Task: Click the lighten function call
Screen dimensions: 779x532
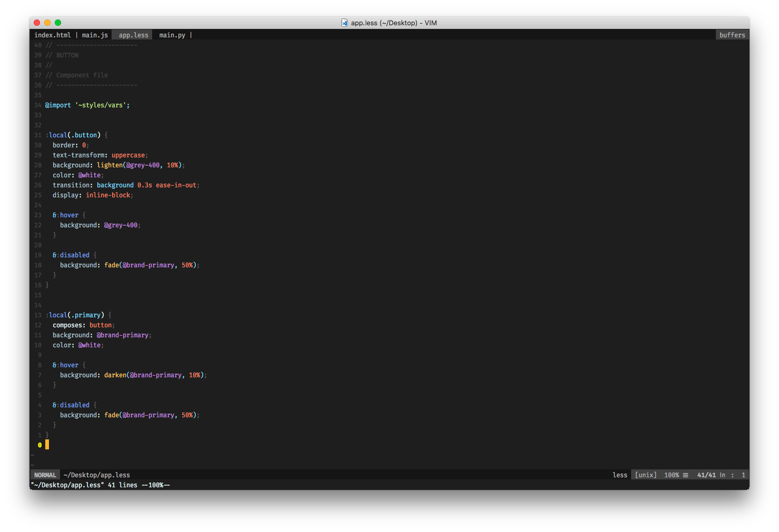Action: pyautogui.click(x=139, y=165)
